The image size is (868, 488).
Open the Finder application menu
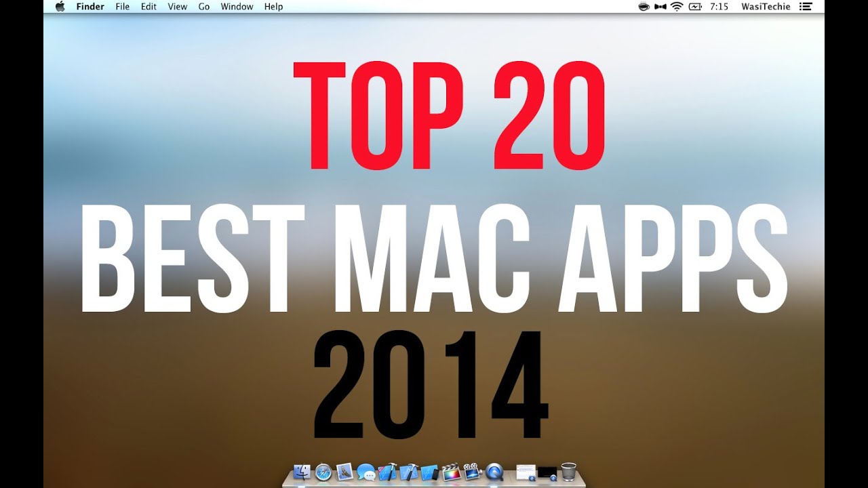tap(90, 7)
